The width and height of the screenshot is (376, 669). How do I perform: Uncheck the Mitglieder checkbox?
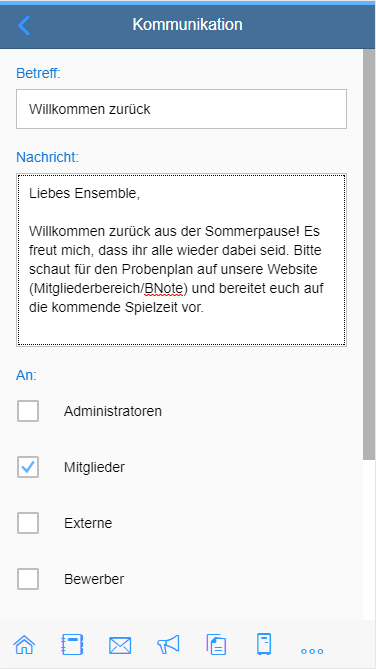(28, 467)
